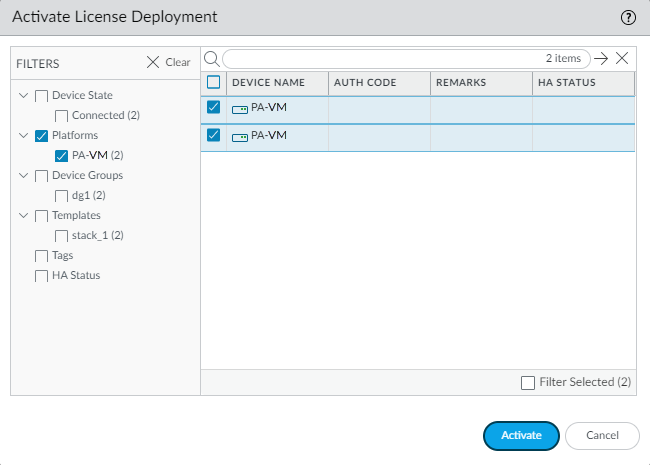Enable the Filter Selected checkbox
Image resolution: width=650 pixels, height=465 pixels.
point(528,382)
